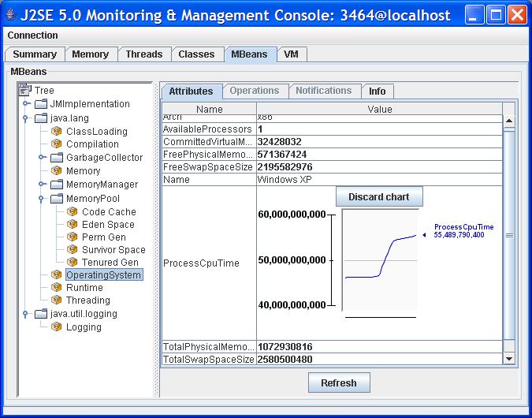Select the Tenured Gen tree label

pos(110,263)
